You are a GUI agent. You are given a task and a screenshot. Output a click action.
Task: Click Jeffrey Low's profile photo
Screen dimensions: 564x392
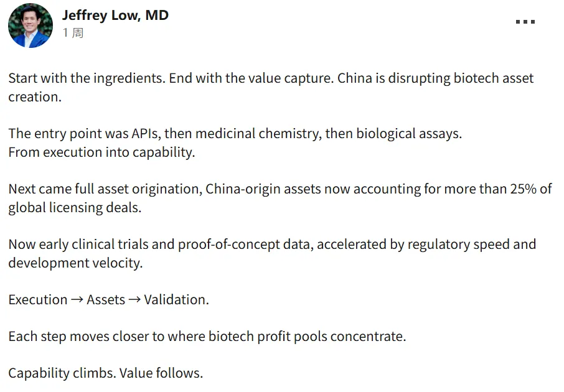click(x=31, y=26)
